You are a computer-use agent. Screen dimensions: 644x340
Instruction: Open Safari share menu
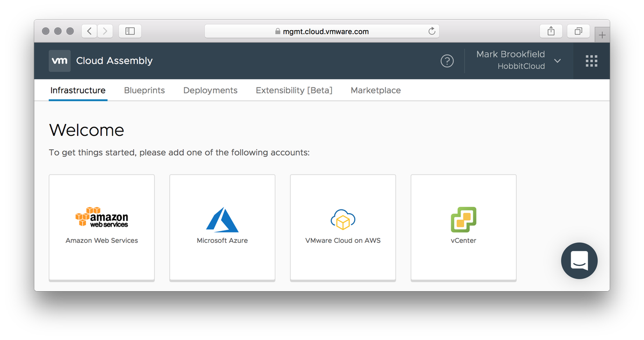[x=551, y=31]
